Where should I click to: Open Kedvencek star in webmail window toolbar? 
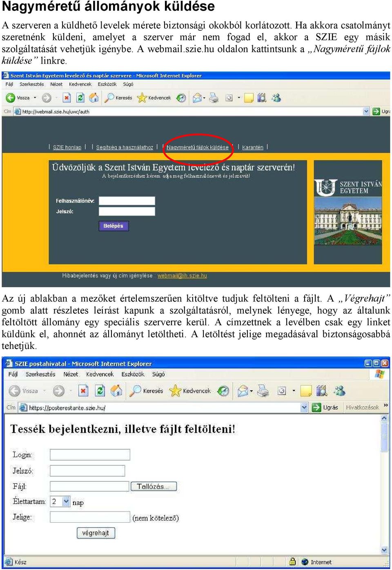pos(154,98)
